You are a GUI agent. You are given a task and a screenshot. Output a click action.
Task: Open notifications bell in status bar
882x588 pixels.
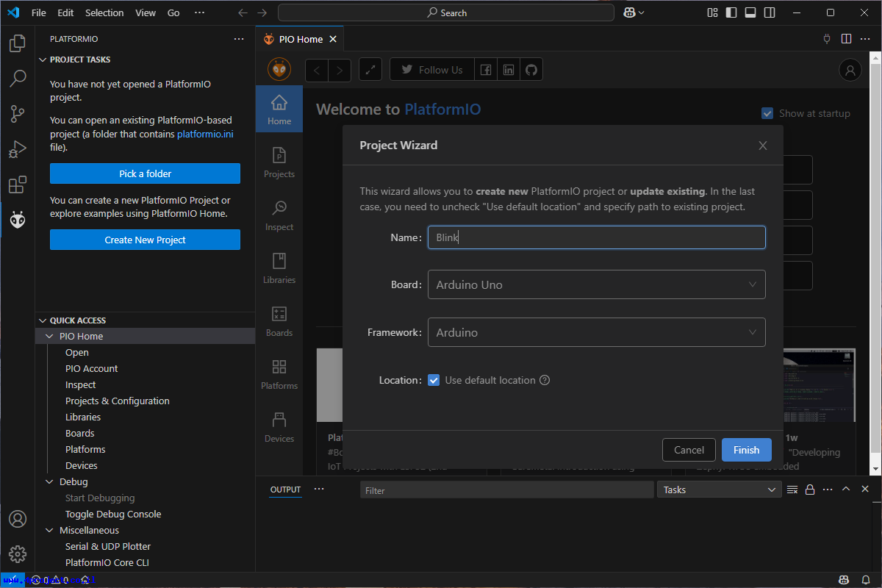867,581
